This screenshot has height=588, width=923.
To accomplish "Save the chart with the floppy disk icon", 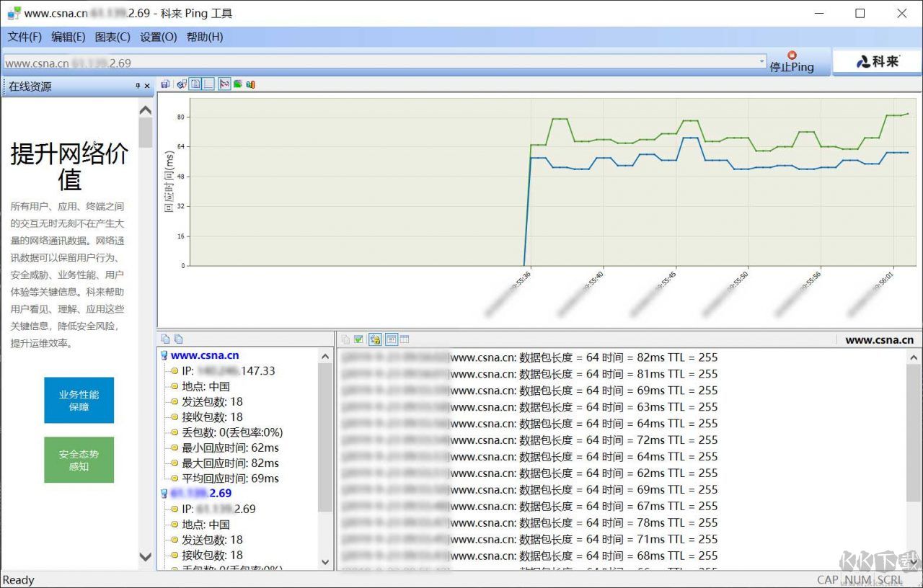I will click(165, 84).
